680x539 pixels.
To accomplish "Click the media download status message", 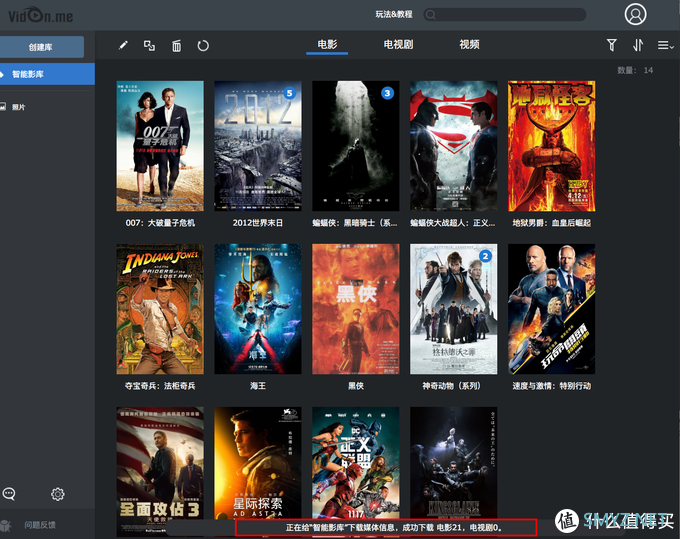I will [394, 528].
